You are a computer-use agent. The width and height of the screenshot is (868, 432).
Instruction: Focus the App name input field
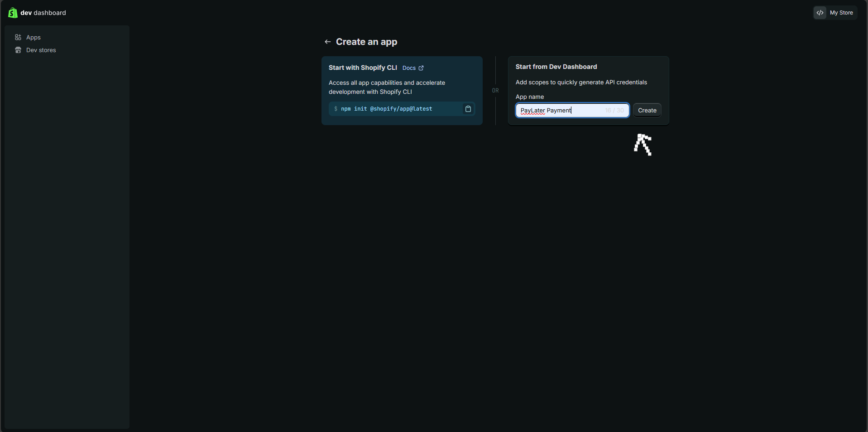pos(572,110)
